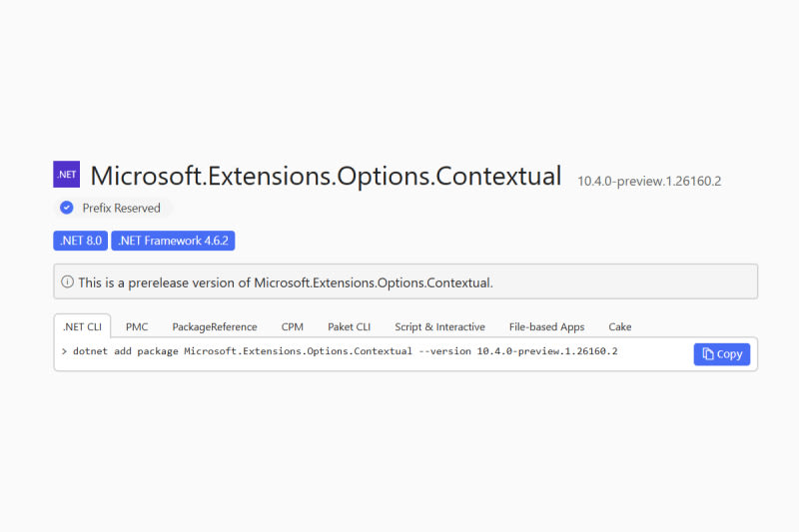Click the prerelease info circle icon
The image size is (799, 532).
[67, 282]
